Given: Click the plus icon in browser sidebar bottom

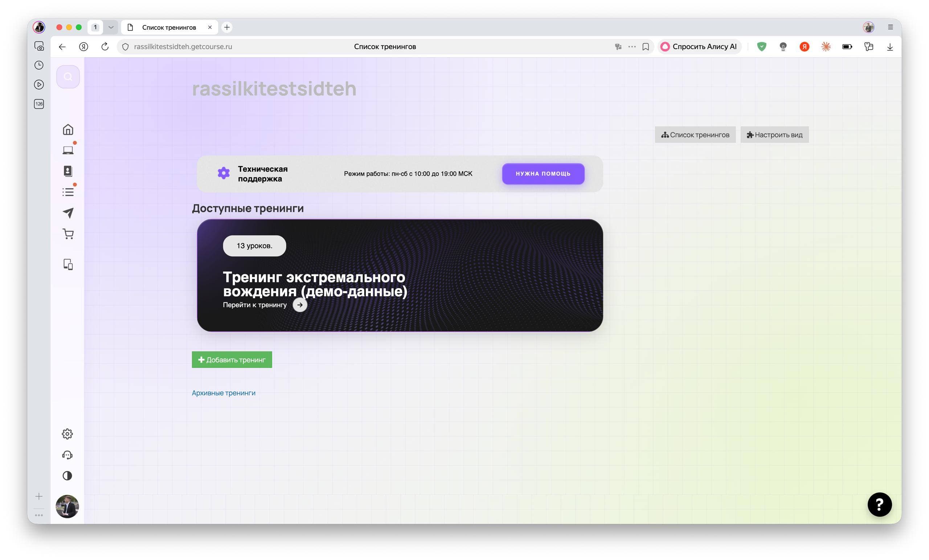Looking at the screenshot, I should tap(39, 497).
